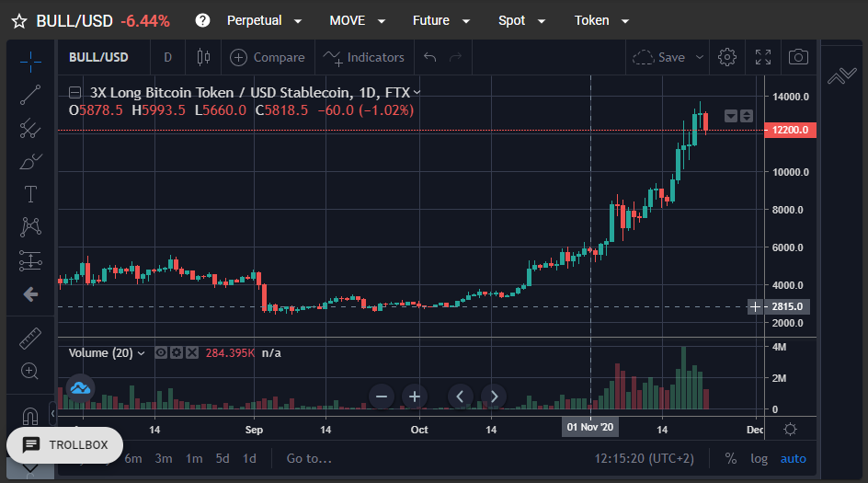Select the text annotation tool
The image size is (868, 483).
(x=30, y=194)
